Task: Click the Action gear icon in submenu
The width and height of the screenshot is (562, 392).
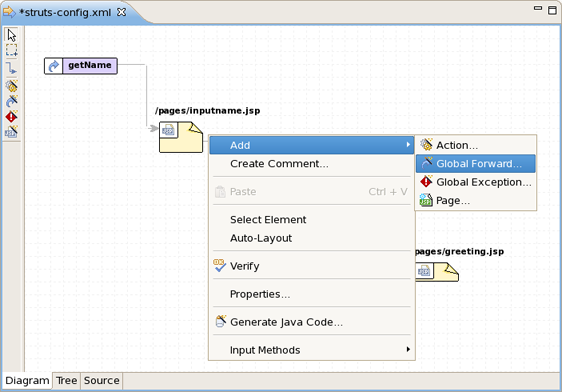Action: pos(426,144)
